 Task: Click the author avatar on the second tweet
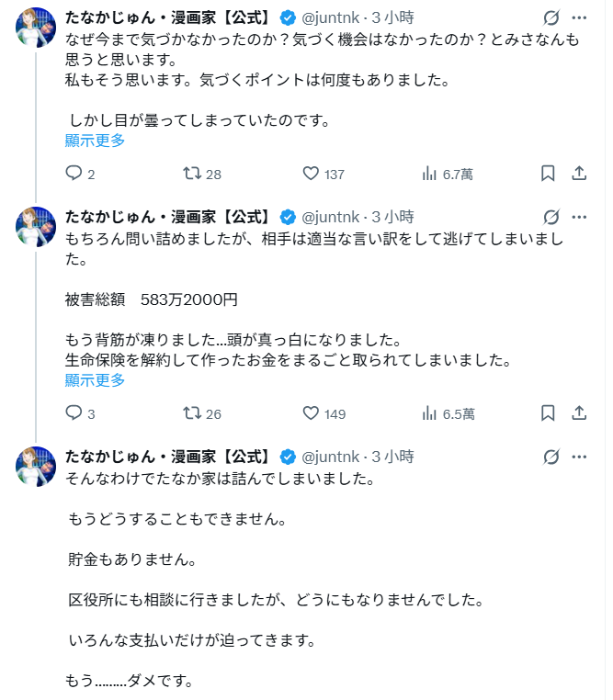(x=37, y=227)
